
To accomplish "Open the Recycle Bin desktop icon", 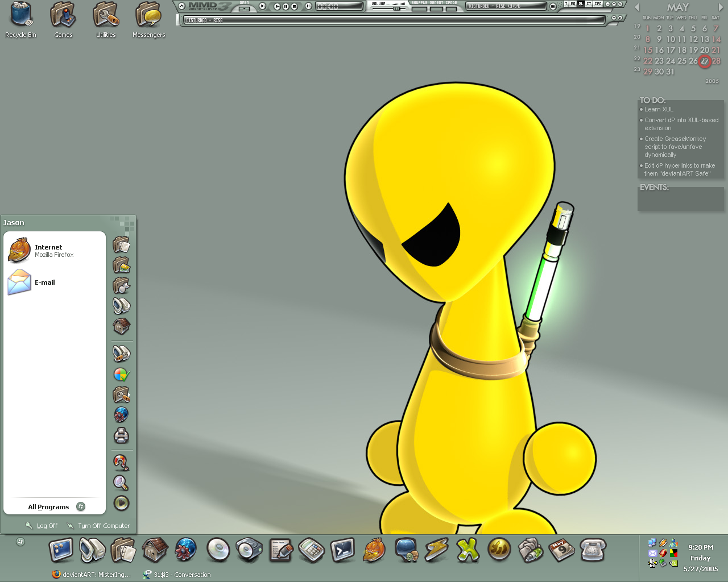I will (20, 15).
